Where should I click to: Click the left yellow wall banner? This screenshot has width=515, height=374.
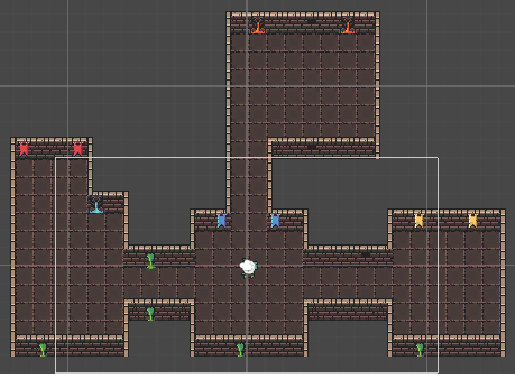[x=419, y=221]
